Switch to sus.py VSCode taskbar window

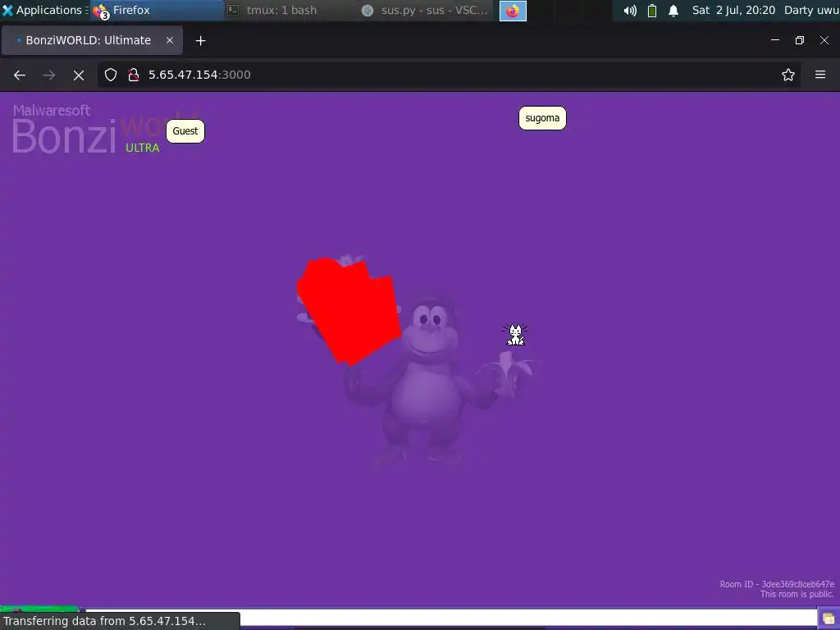click(x=426, y=10)
